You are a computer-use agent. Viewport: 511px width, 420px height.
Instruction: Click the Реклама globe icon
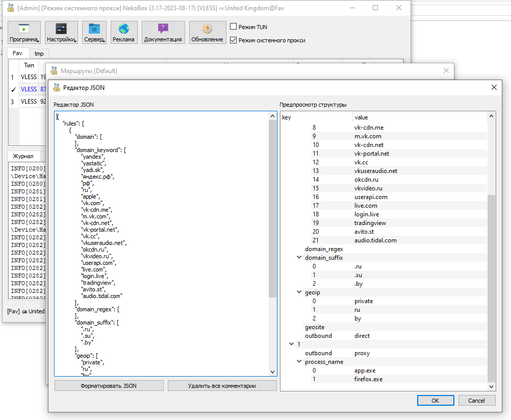[124, 33]
